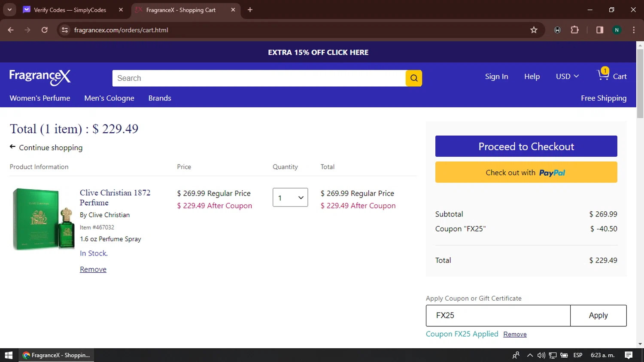Image resolution: width=644 pixels, height=362 pixels.
Task: Open the Women's Perfume menu
Action: pyautogui.click(x=40, y=98)
